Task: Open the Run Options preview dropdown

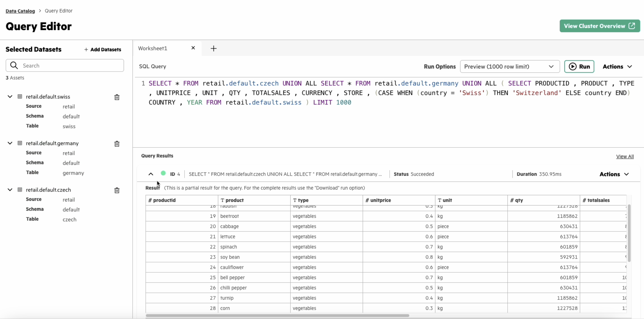Action: pyautogui.click(x=510, y=66)
